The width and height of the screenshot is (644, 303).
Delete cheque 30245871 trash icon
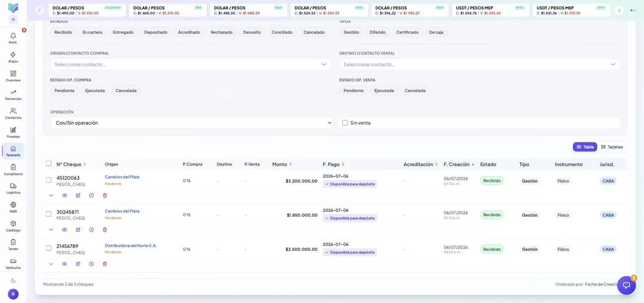click(x=105, y=230)
